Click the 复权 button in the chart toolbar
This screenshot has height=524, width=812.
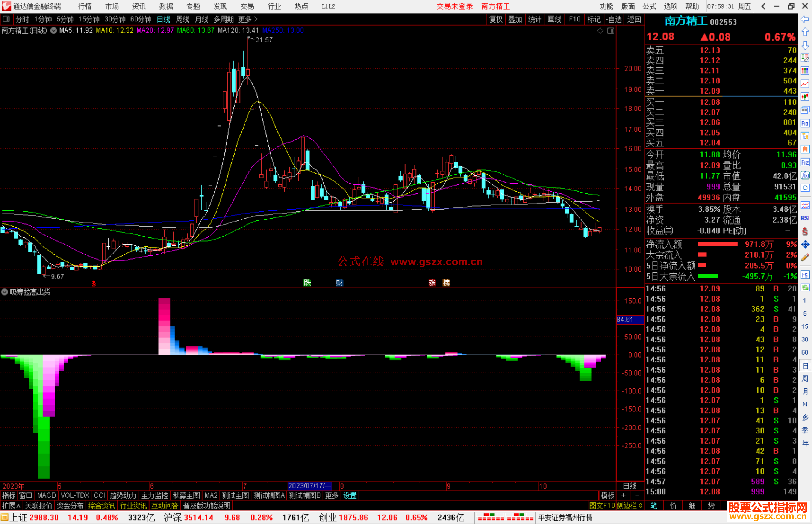pos(495,19)
